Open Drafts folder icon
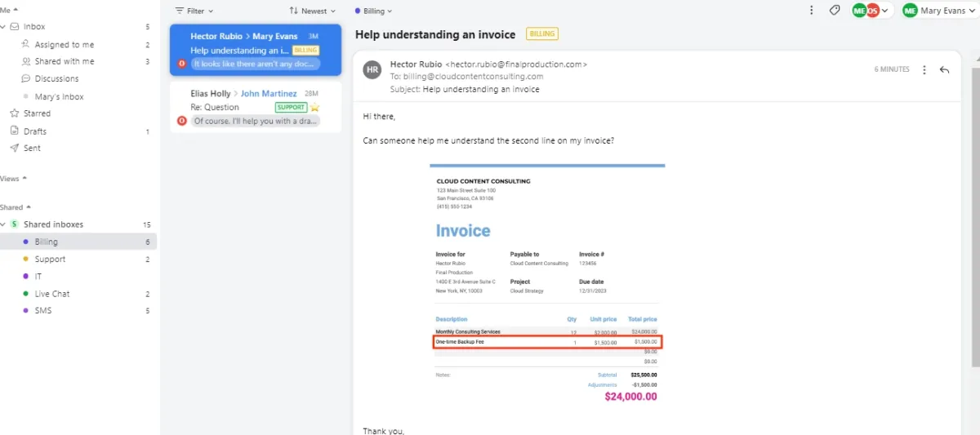This screenshot has height=435, width=980. [14, 131]
